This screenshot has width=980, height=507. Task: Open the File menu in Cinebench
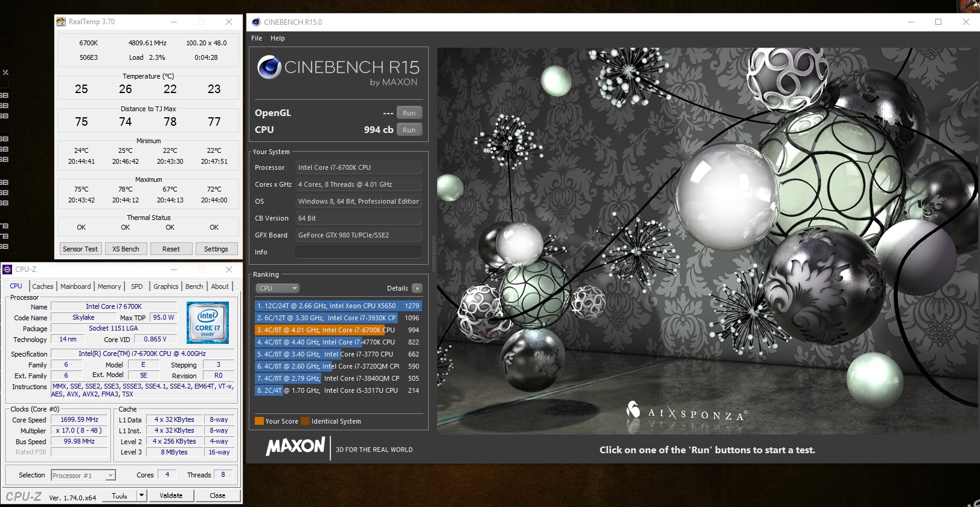pyautogui.click(x=257, y=38)
